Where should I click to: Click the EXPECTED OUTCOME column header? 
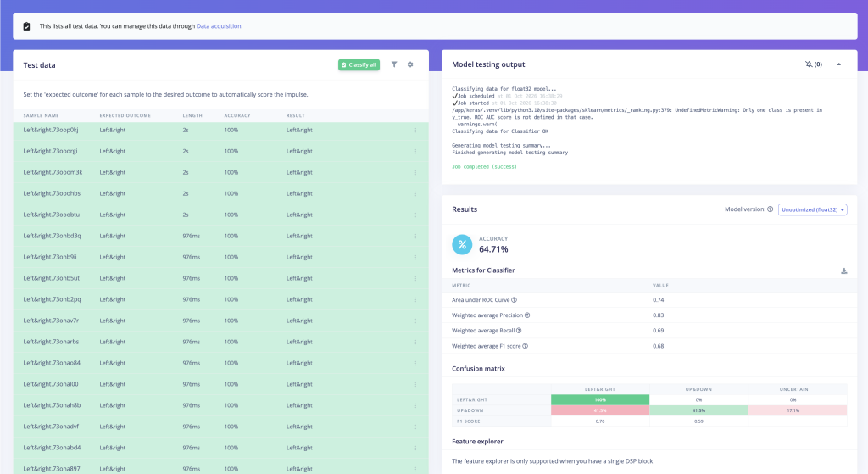pyautogui.click(x=125, y=115)
